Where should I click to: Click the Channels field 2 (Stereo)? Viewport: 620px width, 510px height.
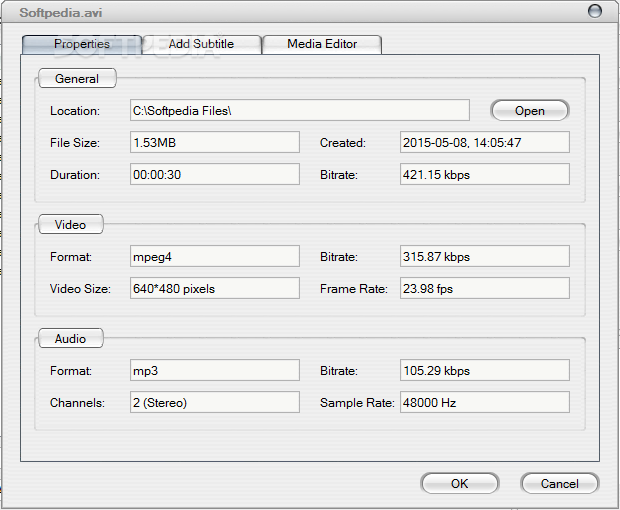pyautogui.click(x=215, y=402)
